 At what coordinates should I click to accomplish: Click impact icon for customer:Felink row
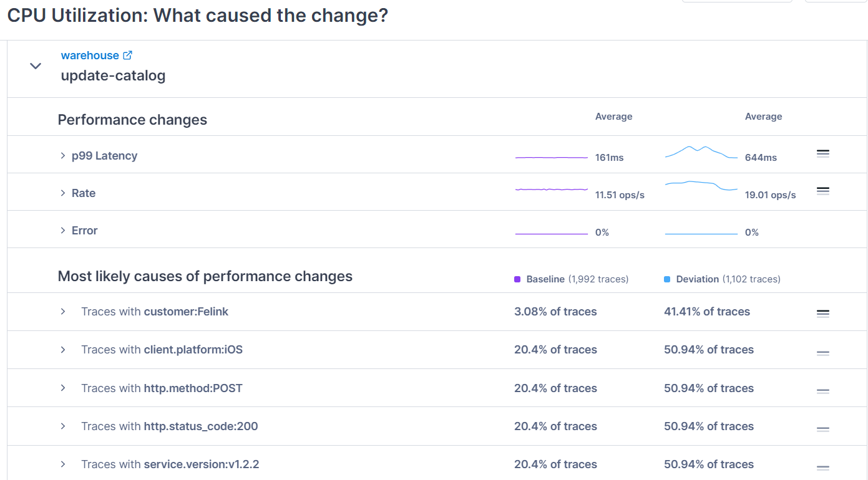tap(822, 314)
